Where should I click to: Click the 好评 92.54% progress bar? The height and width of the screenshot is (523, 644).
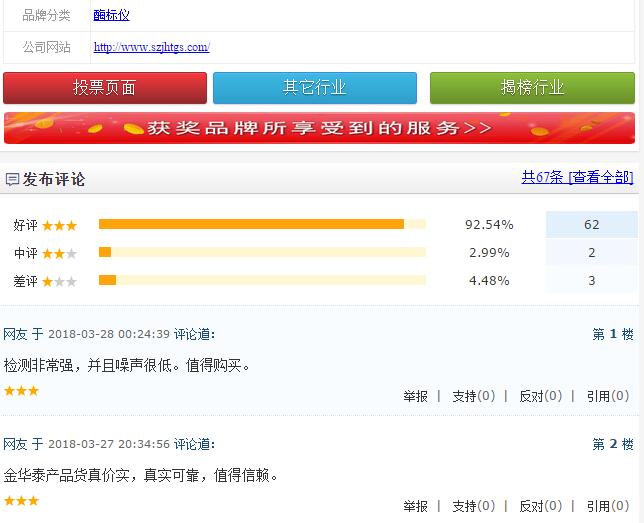pos(262,224)
